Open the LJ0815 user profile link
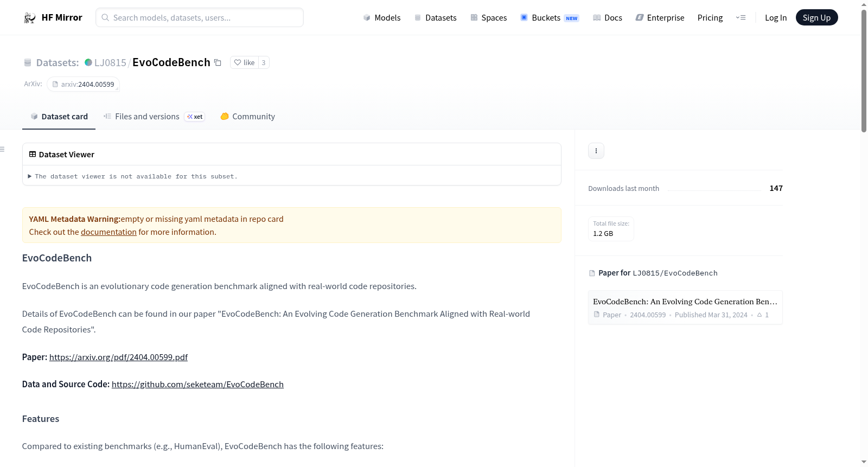 pos(110,62)
